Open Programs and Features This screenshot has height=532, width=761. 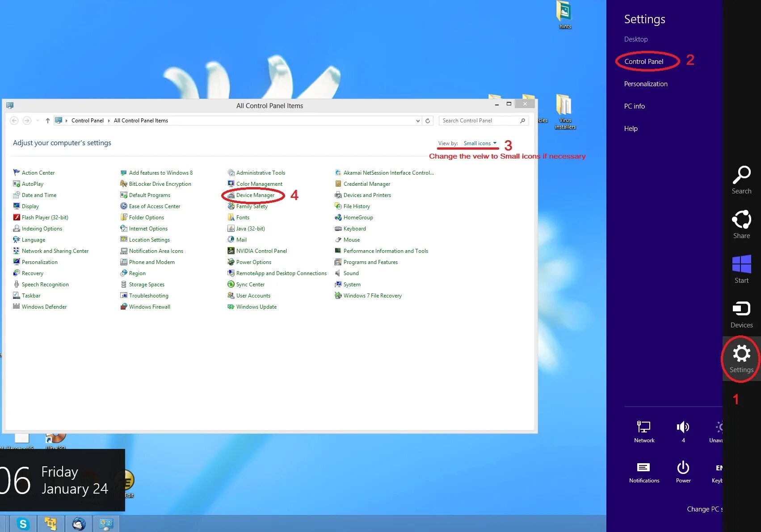tap(366, 262)
